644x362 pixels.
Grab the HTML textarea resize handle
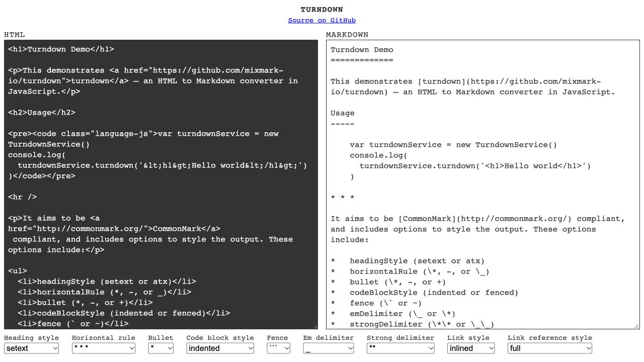[314, 326]
